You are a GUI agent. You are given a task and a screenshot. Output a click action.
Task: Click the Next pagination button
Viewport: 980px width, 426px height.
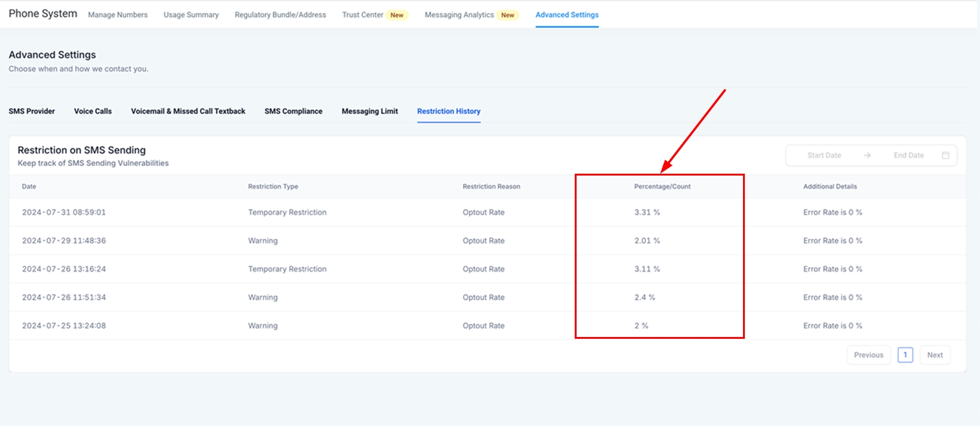935,355
